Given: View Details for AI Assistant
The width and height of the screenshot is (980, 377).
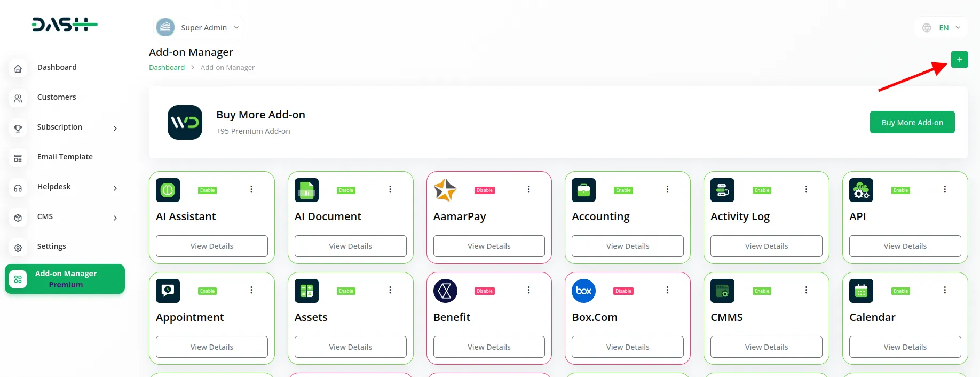Looking at the screenshot, I should pyautogui.click(x=212, y=246).
